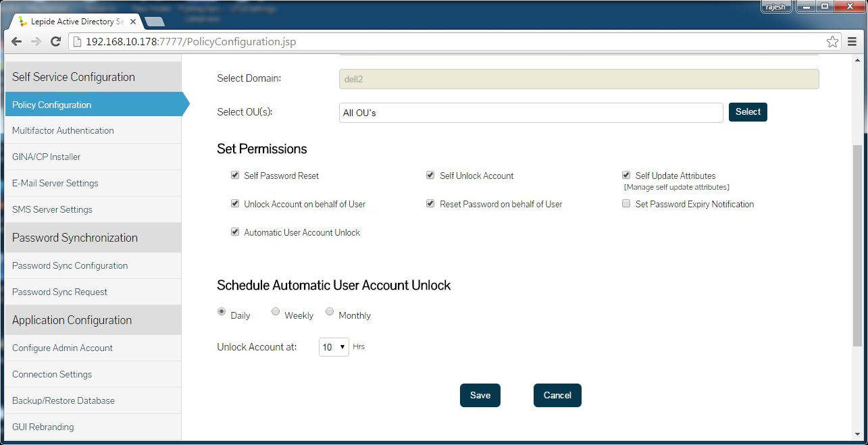Select the Weekly schedule radio button
This screenshot has height=445, width=868.
pyautogui.click(x=276, y=312)
